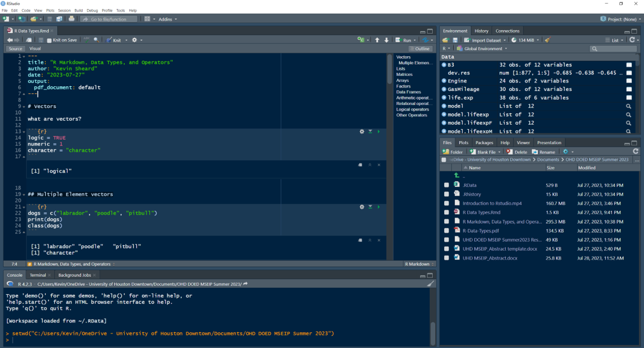The height and width of the screenshot is (348, 644).
Task: Click the Rename button in Files pane
Action: 543,152
